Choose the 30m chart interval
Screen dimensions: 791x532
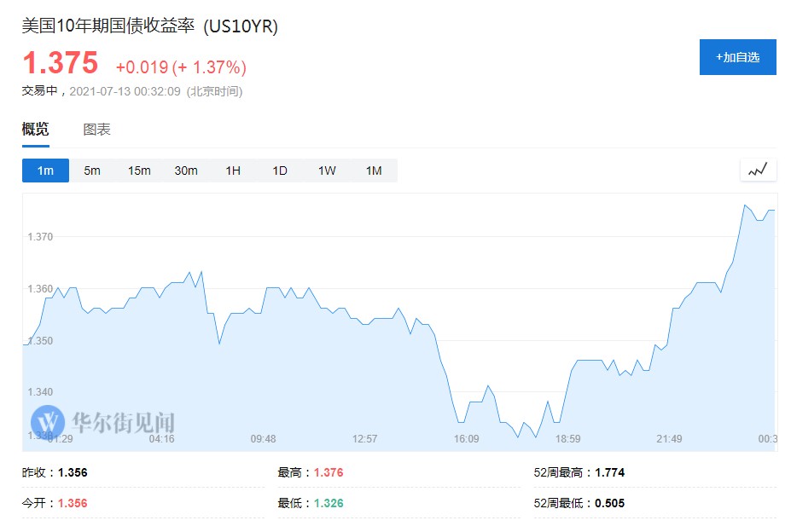pyautogui.click(x=186, y=171)
